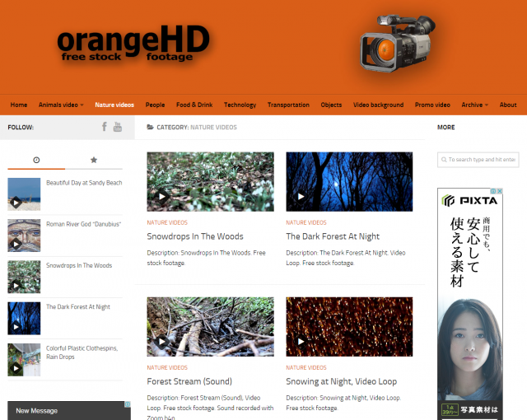527x420 pixels.
Task: Play the Snowing at Night video thumbnail
Action: 349,326
